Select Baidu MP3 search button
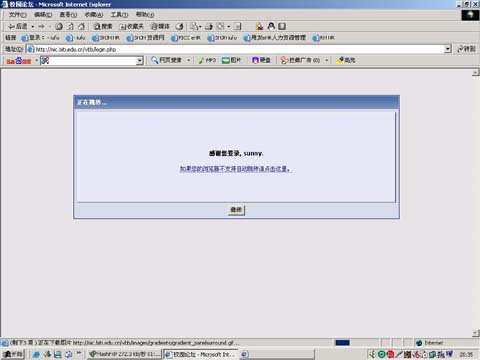This screenshot has width=480, height=360. (x=207, y=60)
